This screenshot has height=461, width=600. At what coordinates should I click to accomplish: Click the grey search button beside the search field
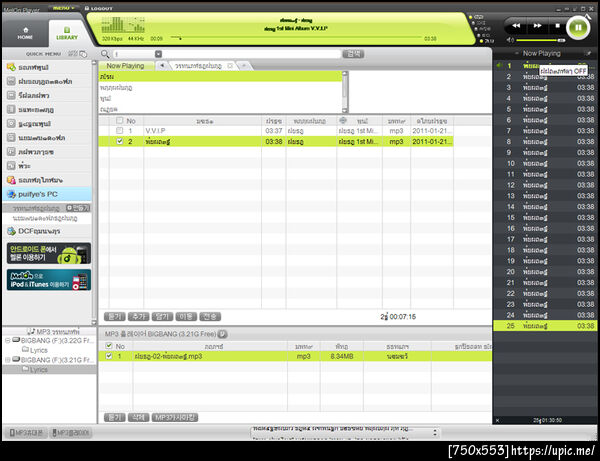(x=353, y=54)
